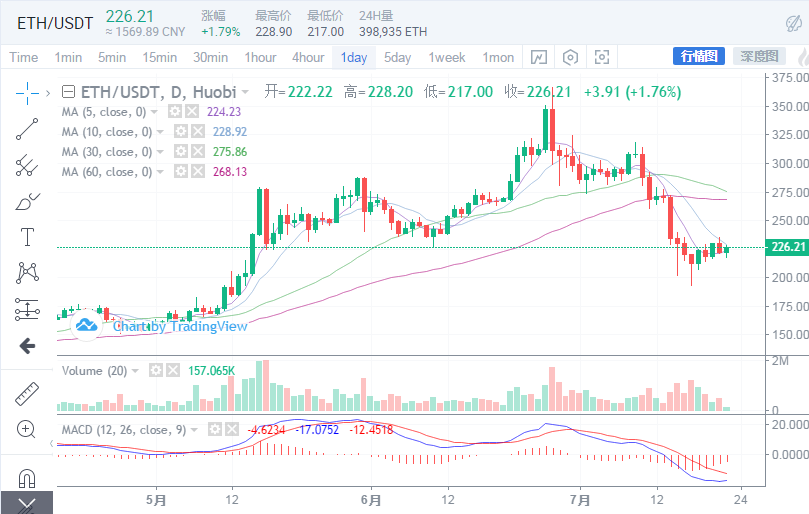Click the 226.21 current price label
Image resolution: width=809 pixels, height=514 pixels.
pyautogui.click(x=787, y=247)
